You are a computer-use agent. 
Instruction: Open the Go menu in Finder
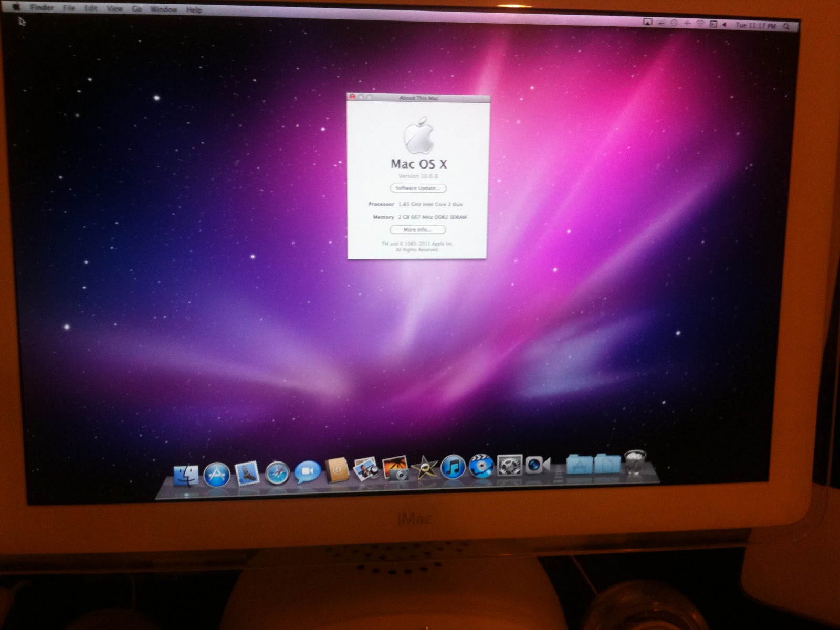(136, 8)
